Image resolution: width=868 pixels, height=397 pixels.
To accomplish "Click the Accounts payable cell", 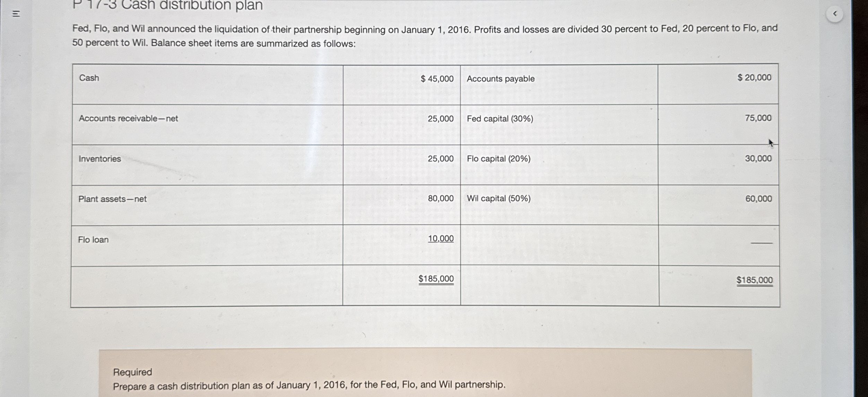I will tap(500, 78).
